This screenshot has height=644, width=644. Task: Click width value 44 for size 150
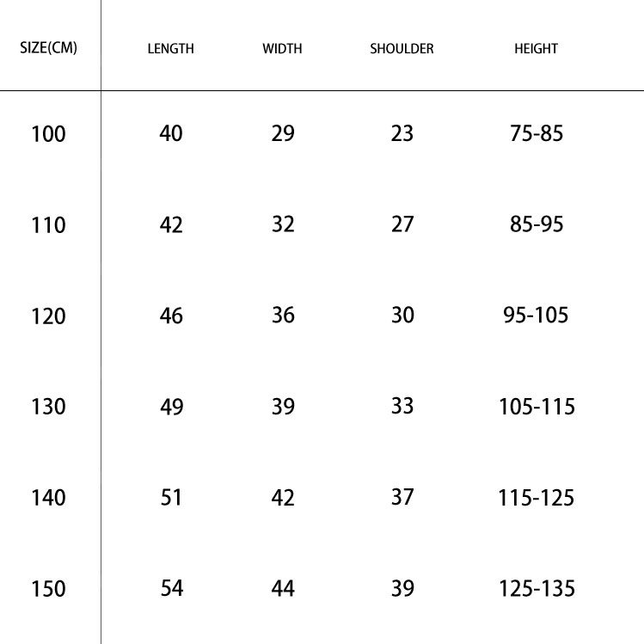pyautogui.click(x=283, y=589)
